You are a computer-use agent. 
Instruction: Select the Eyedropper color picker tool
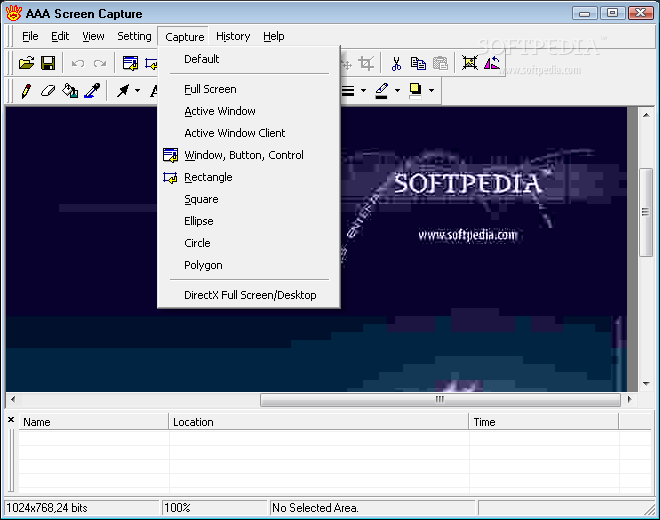(x=92, y=91)
